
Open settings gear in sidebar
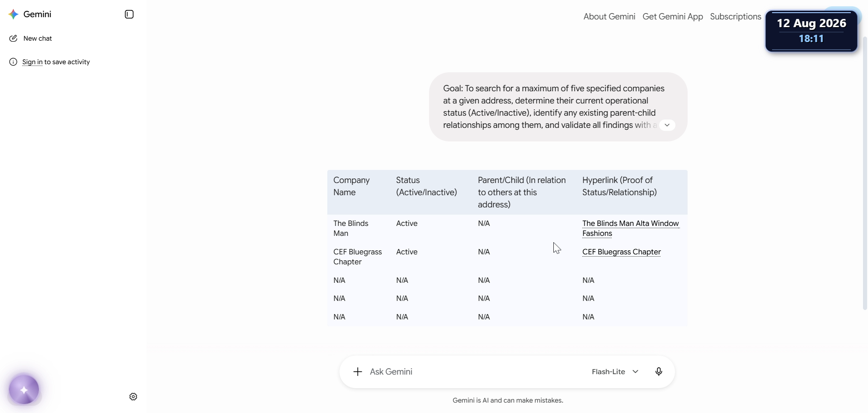coord(133,397)
